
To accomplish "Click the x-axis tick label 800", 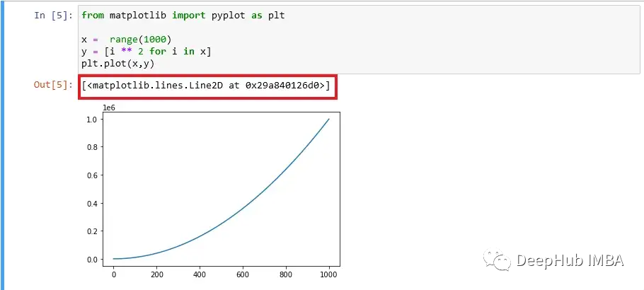I will click(x=286, y=274).
